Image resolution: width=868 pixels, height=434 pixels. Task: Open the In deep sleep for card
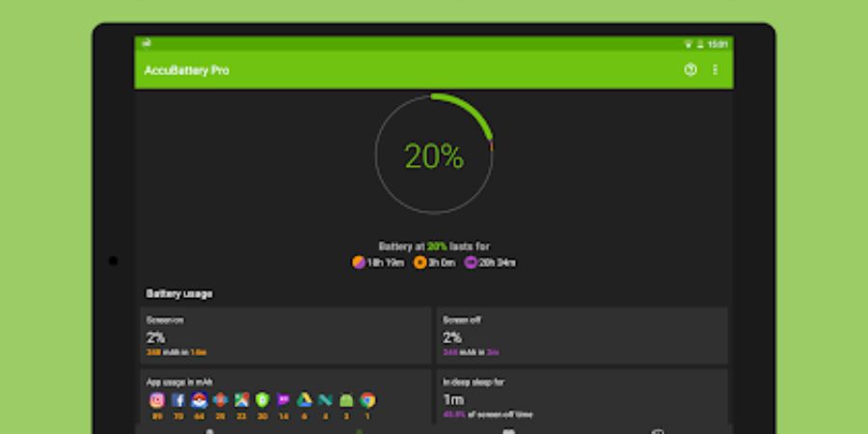(x=583, y=397)
